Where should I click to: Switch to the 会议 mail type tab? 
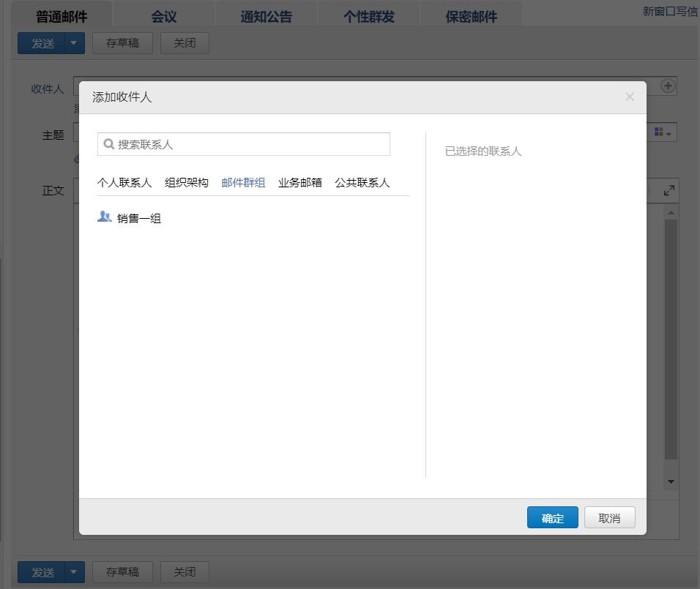pos(163,17)
